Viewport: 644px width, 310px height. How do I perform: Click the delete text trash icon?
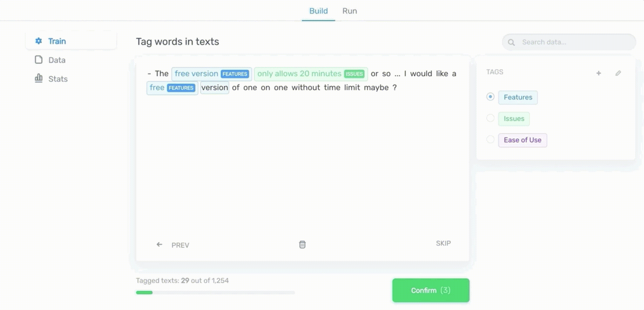coord(303,244)
